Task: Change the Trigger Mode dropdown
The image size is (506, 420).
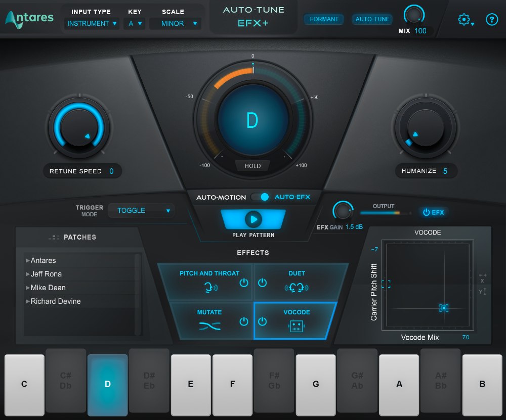Action: 141,210
